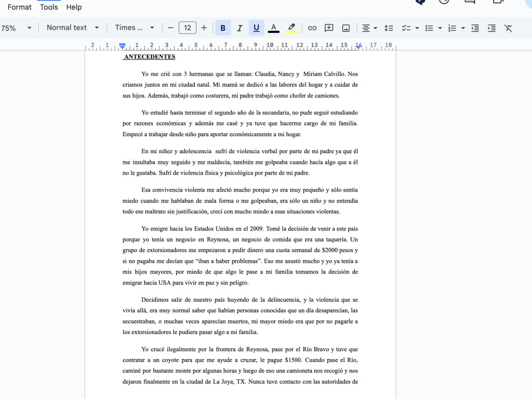Click the left indent marker on ruler
The image size is (532, 399).
click(122, 46)
